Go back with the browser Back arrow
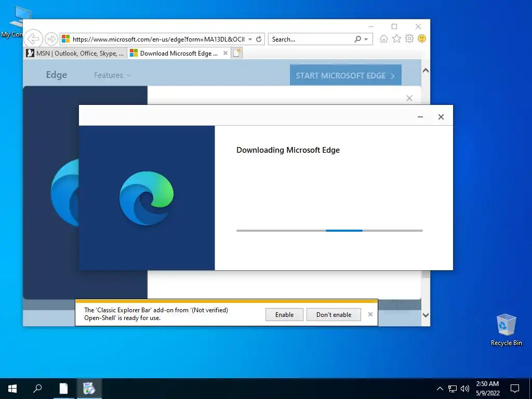The image size is (532, 399). tap(33, 38)
